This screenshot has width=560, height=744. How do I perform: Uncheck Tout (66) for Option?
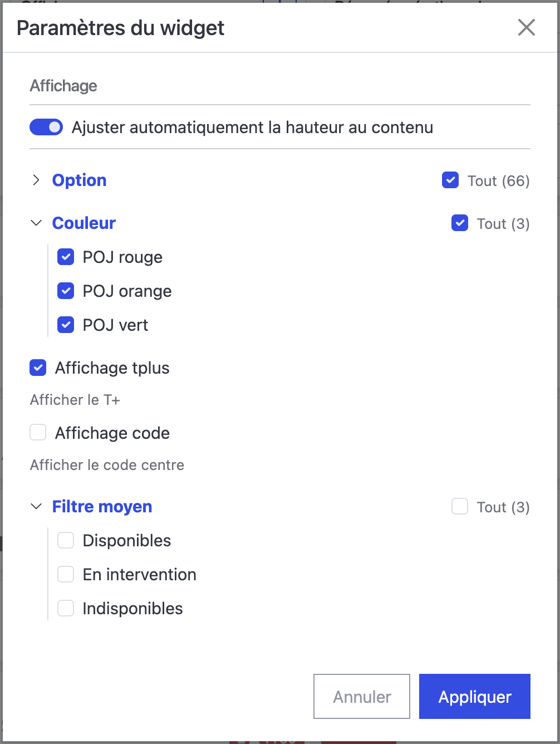coord(450,180)
